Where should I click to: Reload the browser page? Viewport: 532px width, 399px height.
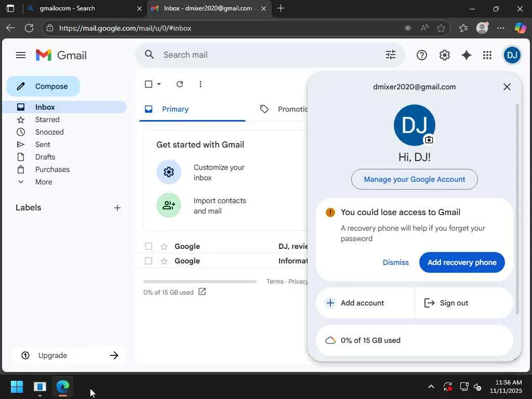point(29,28)
